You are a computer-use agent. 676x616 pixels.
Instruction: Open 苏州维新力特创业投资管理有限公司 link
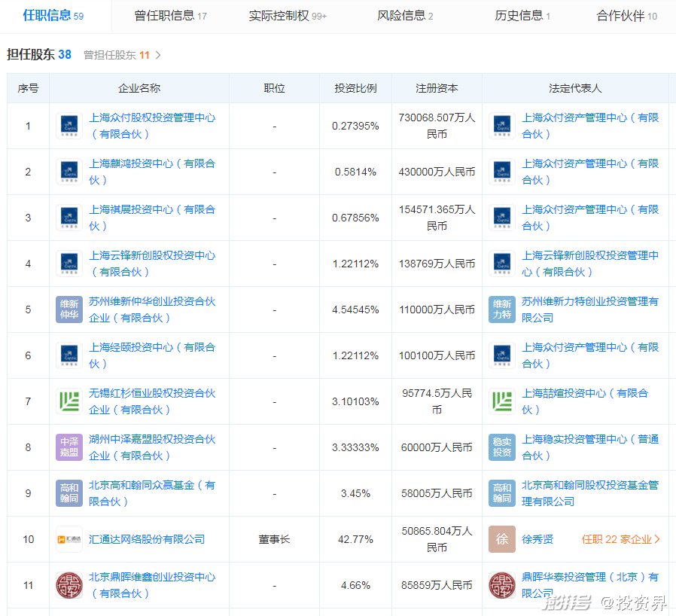click(x=590, y=310)
